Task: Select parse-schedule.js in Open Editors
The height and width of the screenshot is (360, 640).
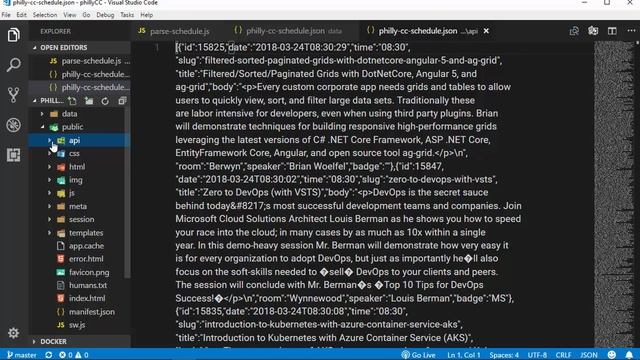Action: point(80,61)
